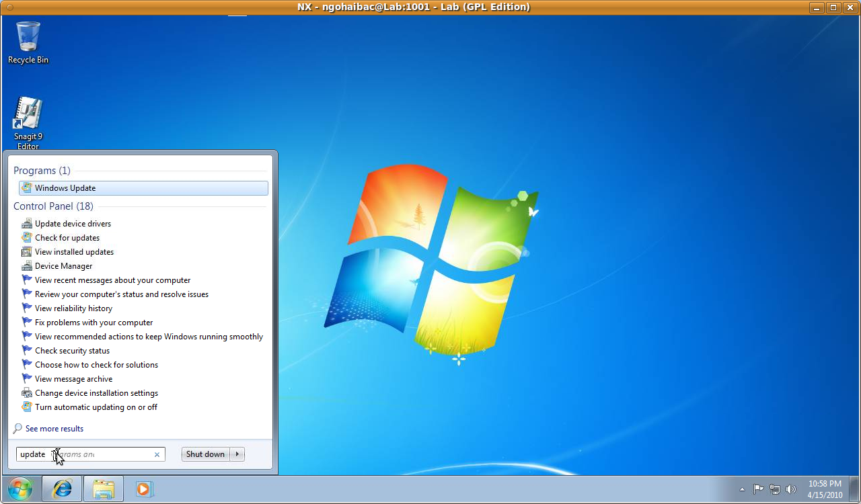
Task: Open the volume speaker icon in the tray
Action: [791, 489]
